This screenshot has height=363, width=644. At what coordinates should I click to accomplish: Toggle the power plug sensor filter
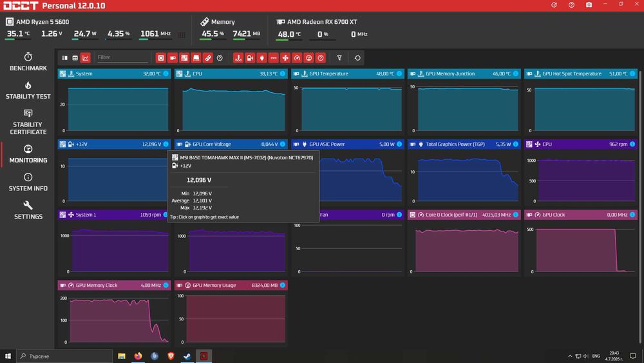tap(261, 58)
